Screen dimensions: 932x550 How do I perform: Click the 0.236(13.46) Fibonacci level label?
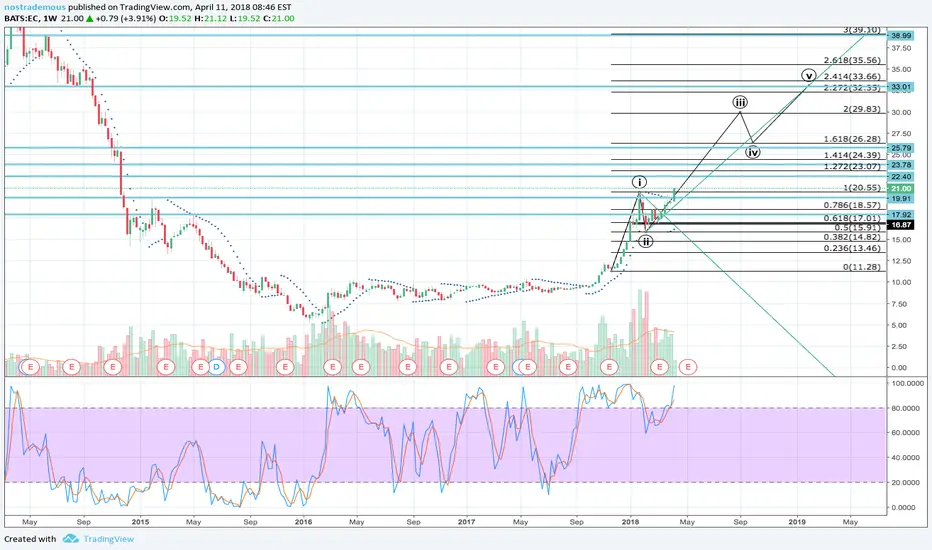[852, 249]
